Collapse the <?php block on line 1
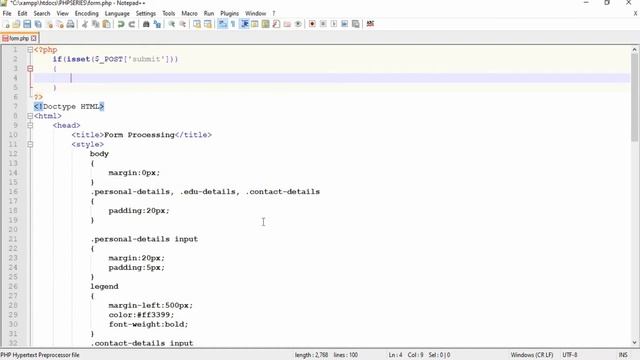This screenshot has width=640, height=360. point(30,50)
